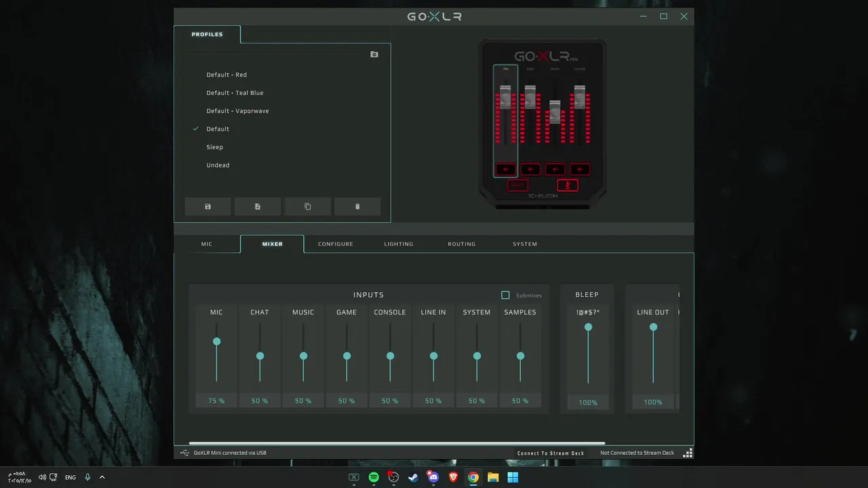Click the delete profile trash icon
Screen dimensions: 868x488
pos(357,207)
